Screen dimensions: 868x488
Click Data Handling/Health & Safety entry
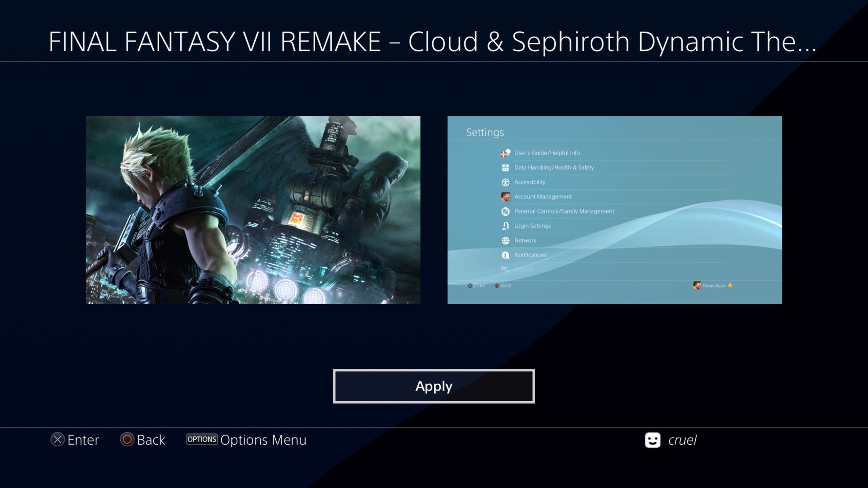(554, 168)
